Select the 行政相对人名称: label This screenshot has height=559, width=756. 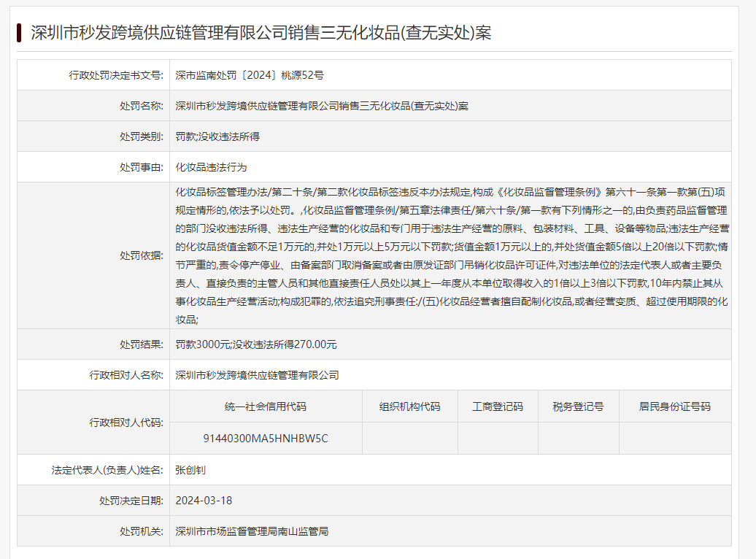pos(126,375)
